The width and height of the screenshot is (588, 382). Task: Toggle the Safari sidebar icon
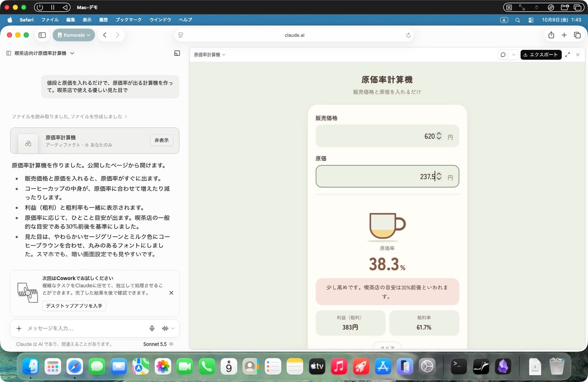pyautogui.click(x=42, y=35)
